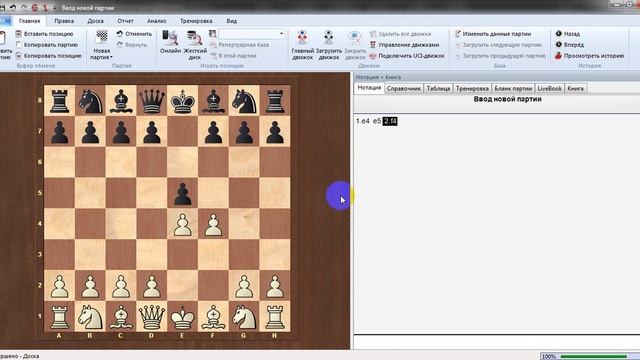Click the Вставить позицию paste icon
Viewport: 640px width, 360px height.
point(18,34)
